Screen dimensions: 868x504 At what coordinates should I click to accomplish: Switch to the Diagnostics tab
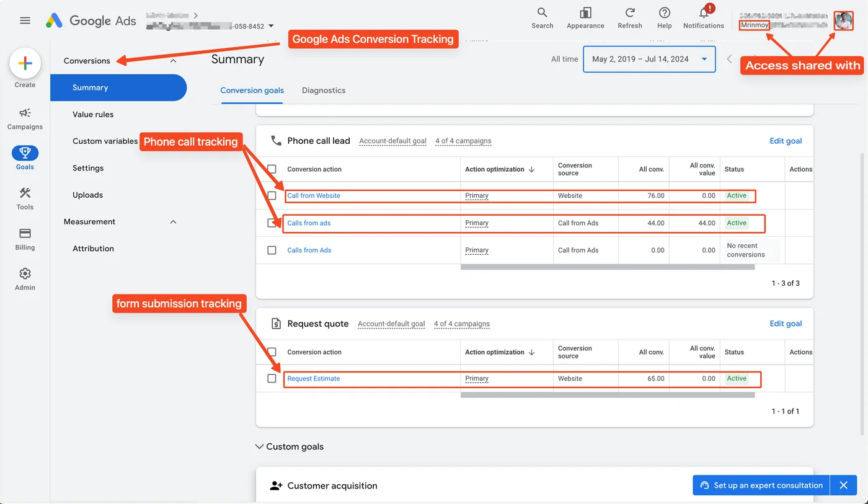(x=323, y=91)
